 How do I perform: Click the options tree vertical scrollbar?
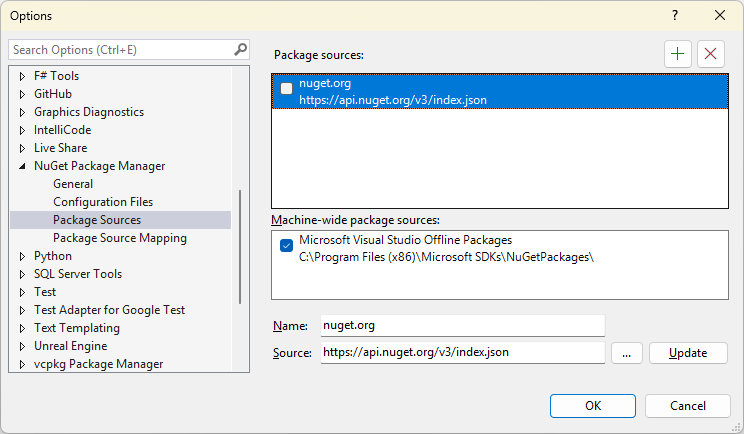click(x=240, y=247)
